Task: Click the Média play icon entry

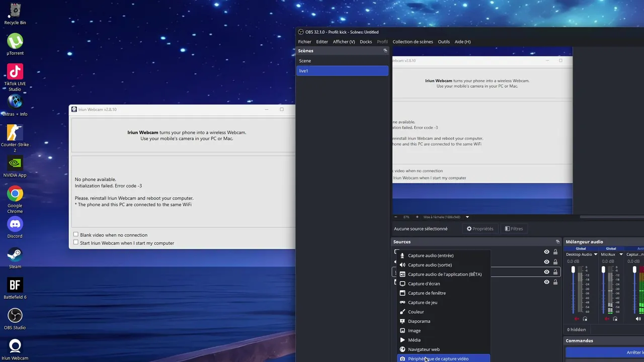Action: pos(443,340)
